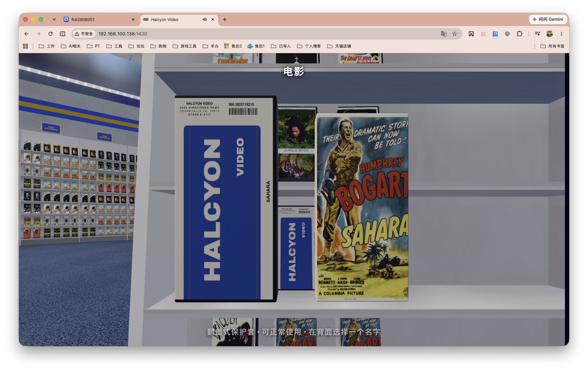The height and width of the screenshot is (371, 588).
Task: Open the screenshot scissors extension
Action: tap(471, 34)
